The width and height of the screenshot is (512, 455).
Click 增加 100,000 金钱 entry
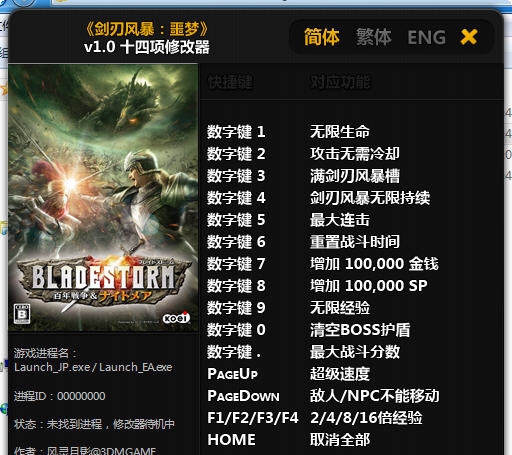374,264
